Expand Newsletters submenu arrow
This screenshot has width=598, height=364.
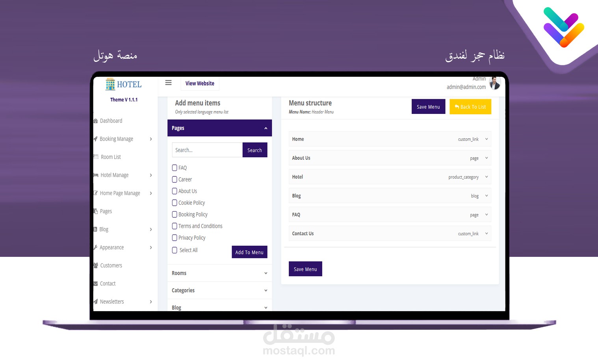[x=151, y=302]
